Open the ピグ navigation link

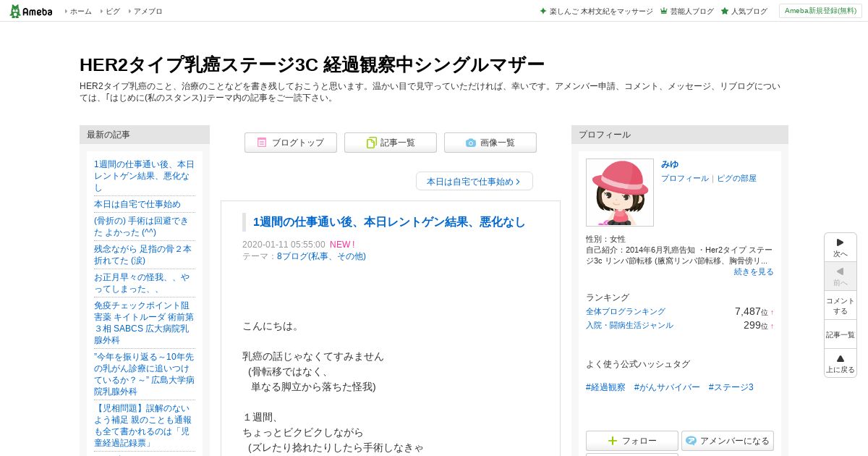pos(113,12)
